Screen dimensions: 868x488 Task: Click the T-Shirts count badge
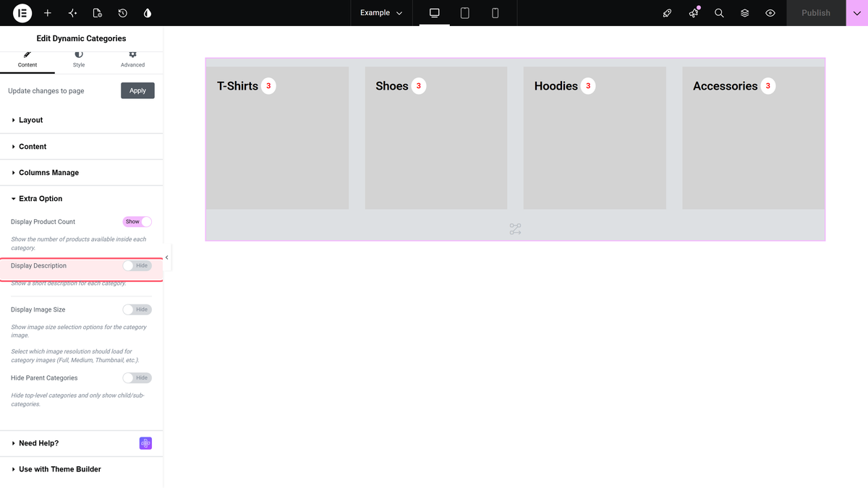[x=268, y=86]
